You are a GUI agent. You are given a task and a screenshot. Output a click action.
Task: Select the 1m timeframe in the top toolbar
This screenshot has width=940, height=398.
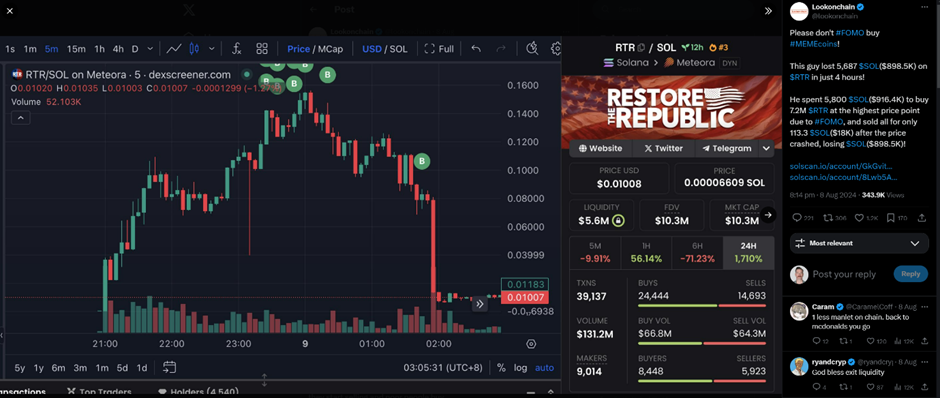pyautogui.click(x=30, y=49)
